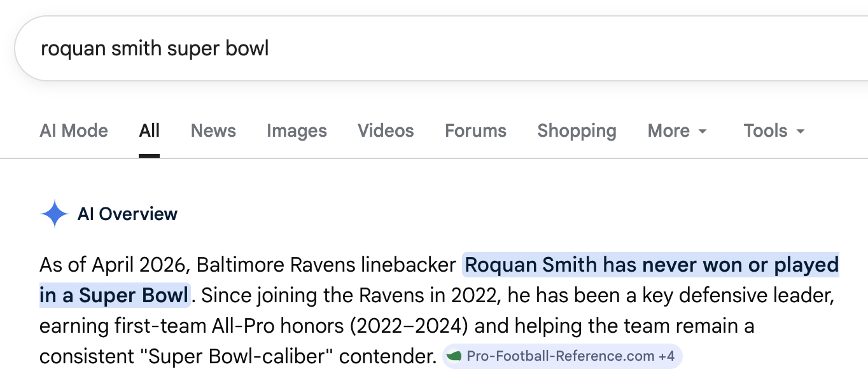
Task: Click the arrow next to Tools
Action: tap(801, 132)
